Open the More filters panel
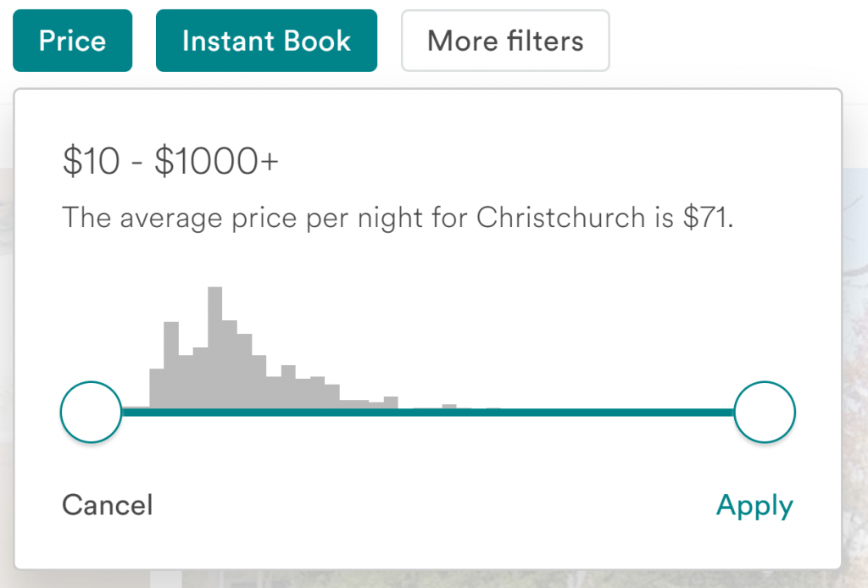Screen dimensions: 868x588 505,40
